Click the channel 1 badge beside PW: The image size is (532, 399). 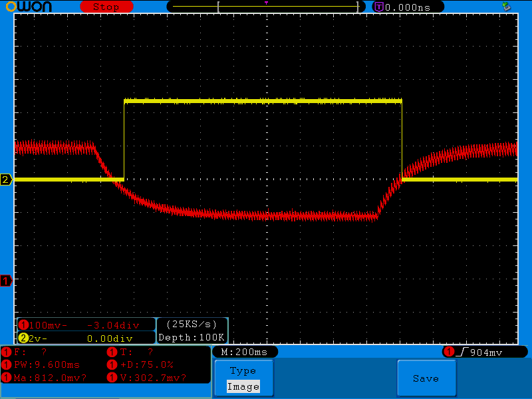point(6,364)
